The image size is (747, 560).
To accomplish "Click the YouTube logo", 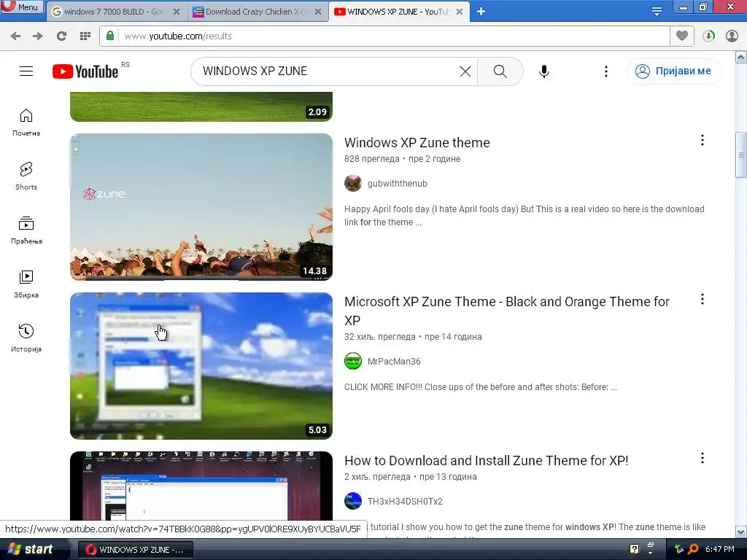I will tap(85, 71).
